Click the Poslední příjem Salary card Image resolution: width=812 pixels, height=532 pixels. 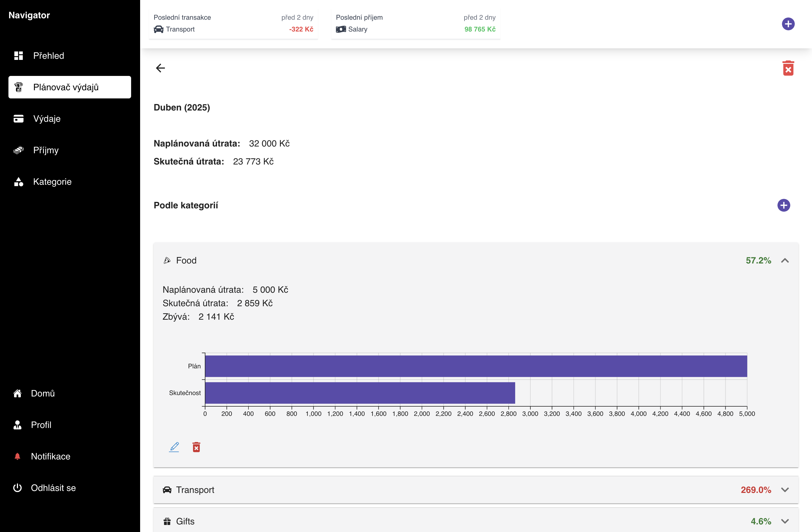pyautogui.click(x=416, y=24)
